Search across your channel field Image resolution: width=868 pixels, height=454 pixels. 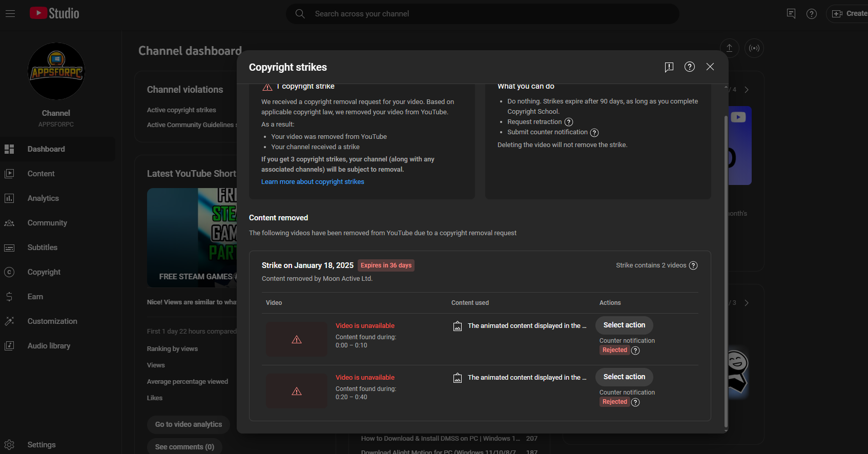483,14
